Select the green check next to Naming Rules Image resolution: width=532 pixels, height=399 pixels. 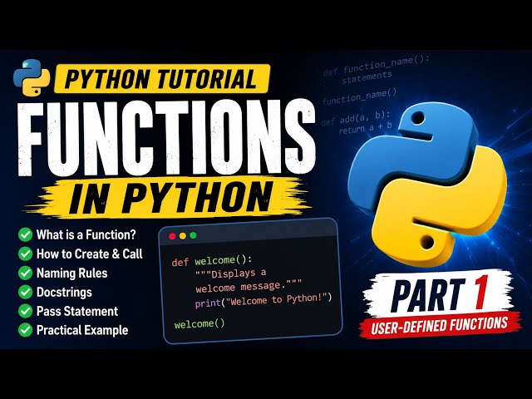tap(25, 273)
